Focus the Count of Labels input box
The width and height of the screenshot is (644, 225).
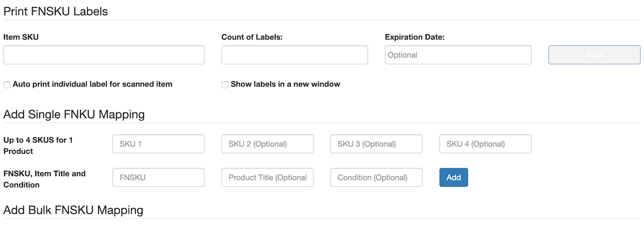click(x=295, y=55)
